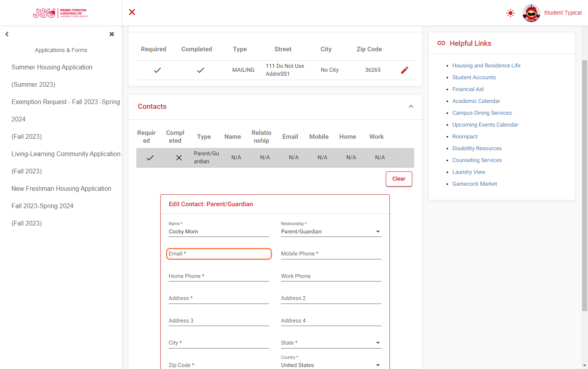Collapse the Contacts section chevron

pos(411,106)
